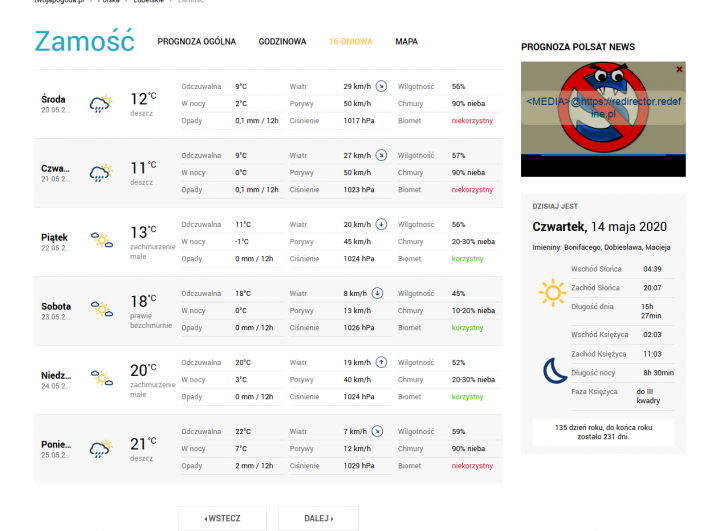This screenshot has width=720, height=531.
Task: Close the Polsat News video ad
Action: [x=679, y=69]
